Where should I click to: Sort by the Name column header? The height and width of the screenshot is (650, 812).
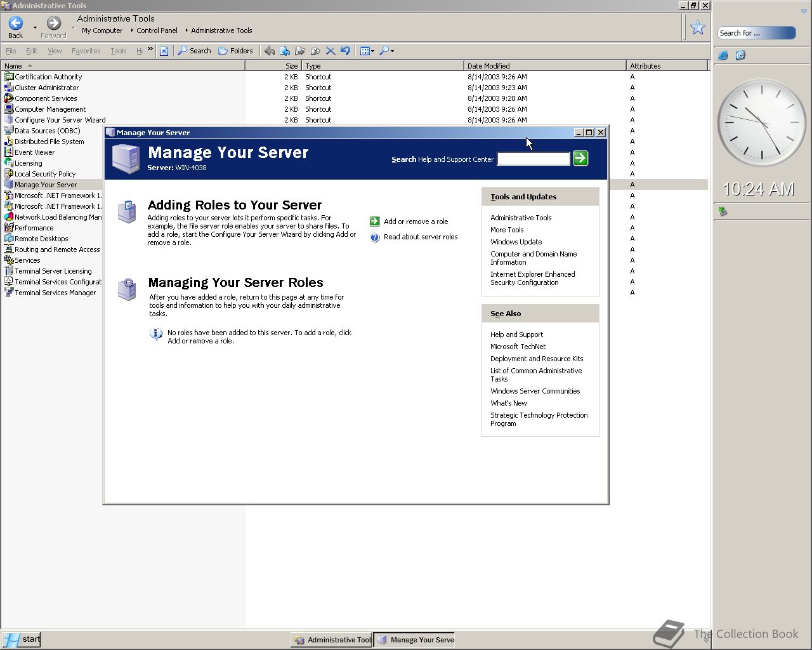click(x=123, y=66)
